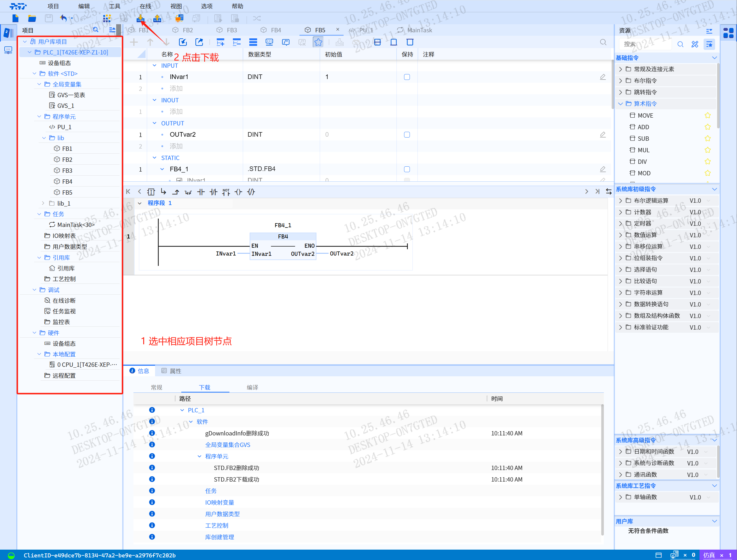Click the download-to-PLC toolbar icon

(140, 18)
